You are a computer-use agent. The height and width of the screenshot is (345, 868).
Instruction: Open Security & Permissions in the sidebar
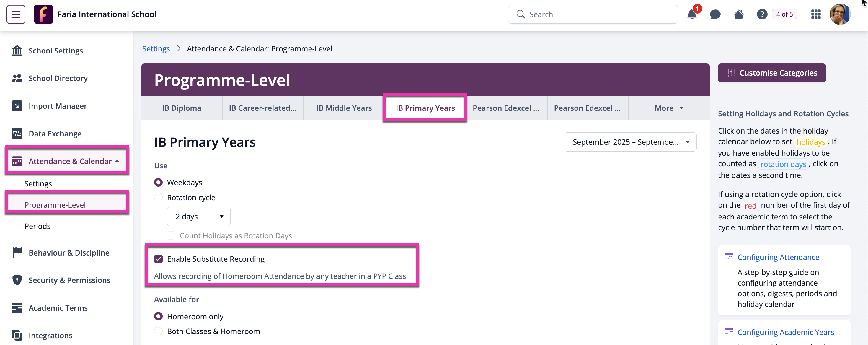(x=69, y=280)
